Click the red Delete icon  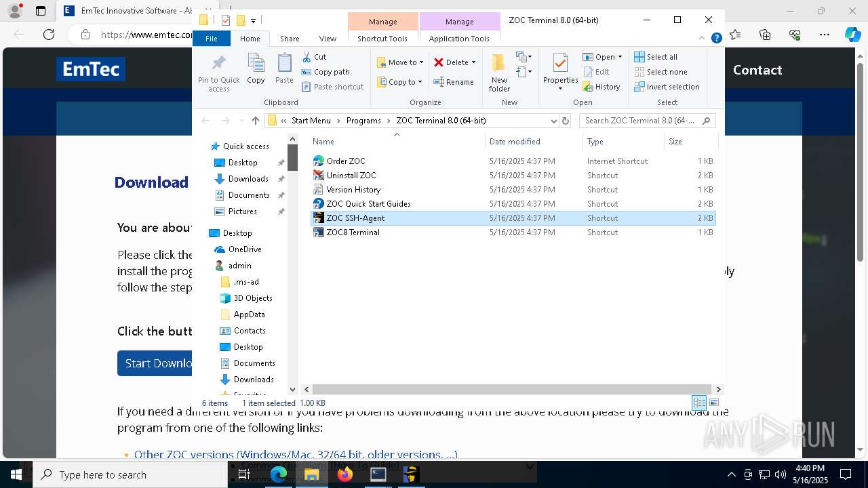coord(439,62)
